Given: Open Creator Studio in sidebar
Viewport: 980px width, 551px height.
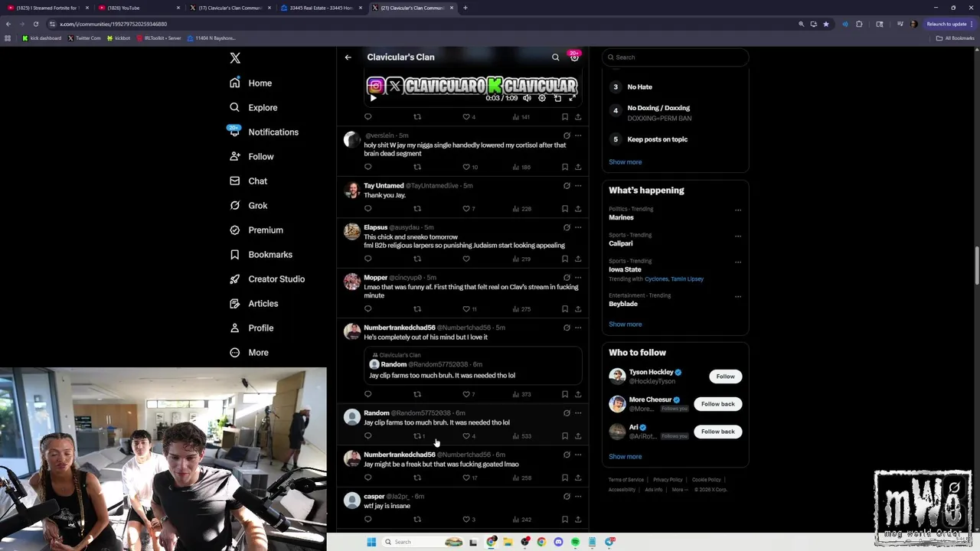Looking at the screenshot, I should (267, 279).
